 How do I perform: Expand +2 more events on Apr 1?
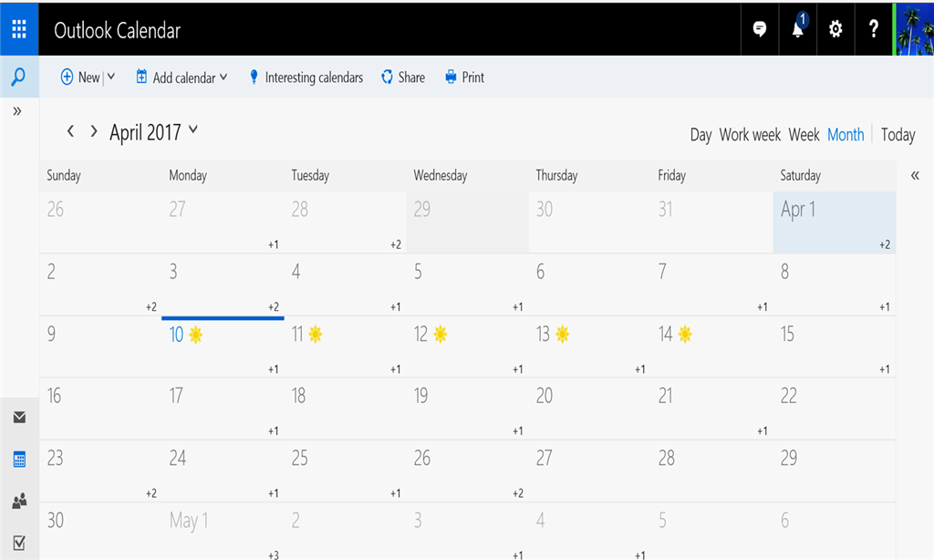point(885,244)
